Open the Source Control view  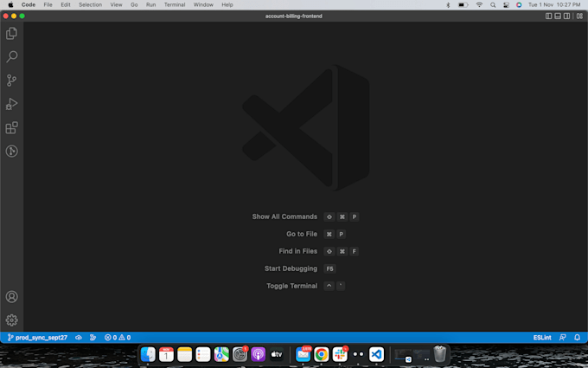(x=12, y=81)
